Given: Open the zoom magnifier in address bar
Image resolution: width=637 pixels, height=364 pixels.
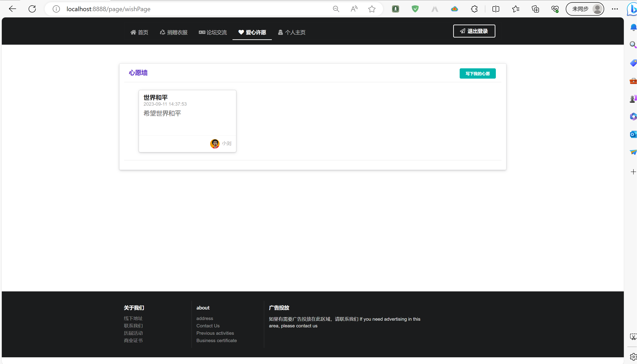Looking at the screenshot, I should coord(336,9).
